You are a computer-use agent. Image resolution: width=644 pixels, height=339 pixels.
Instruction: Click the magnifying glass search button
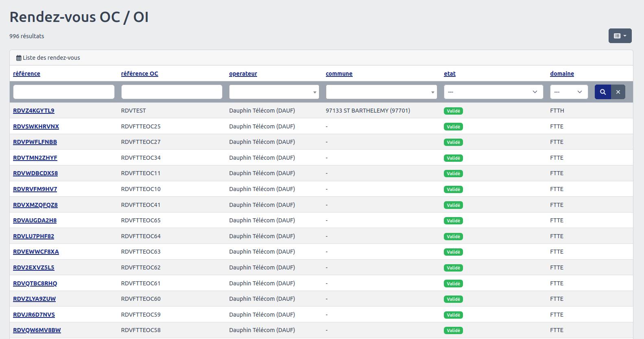[603, 92]
